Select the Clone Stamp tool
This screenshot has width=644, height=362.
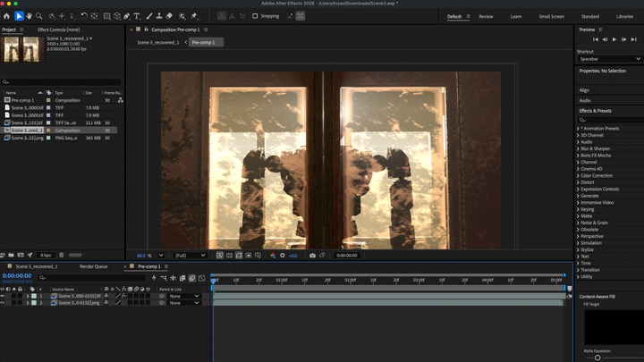click(159, 16)
